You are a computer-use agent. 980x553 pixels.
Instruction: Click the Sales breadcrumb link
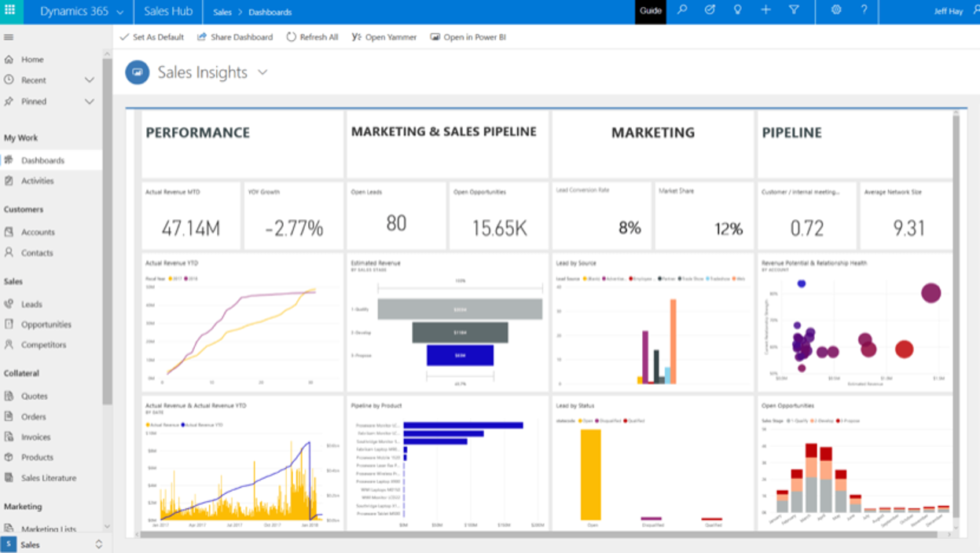click(x=222, y=13)
